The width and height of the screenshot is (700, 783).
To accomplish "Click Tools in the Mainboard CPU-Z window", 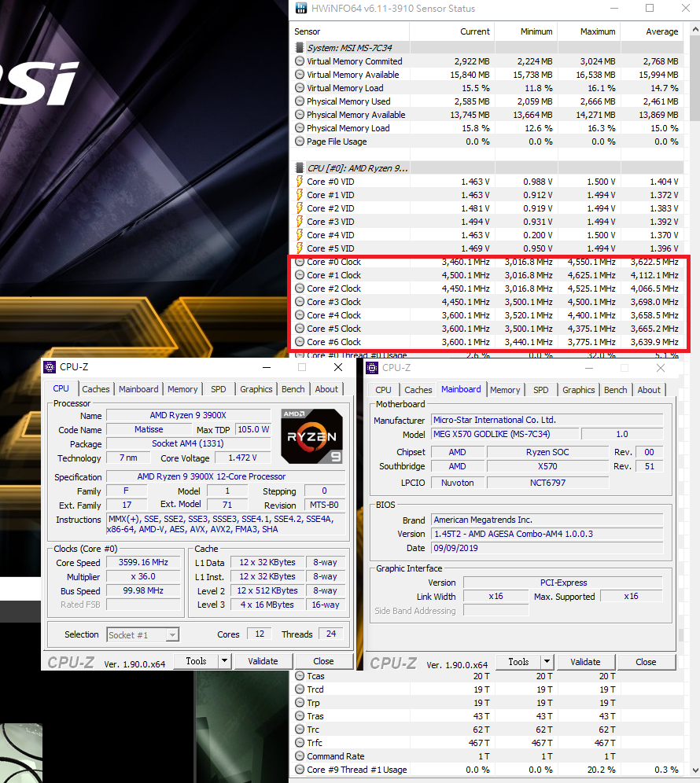I will tap(518, 662).
